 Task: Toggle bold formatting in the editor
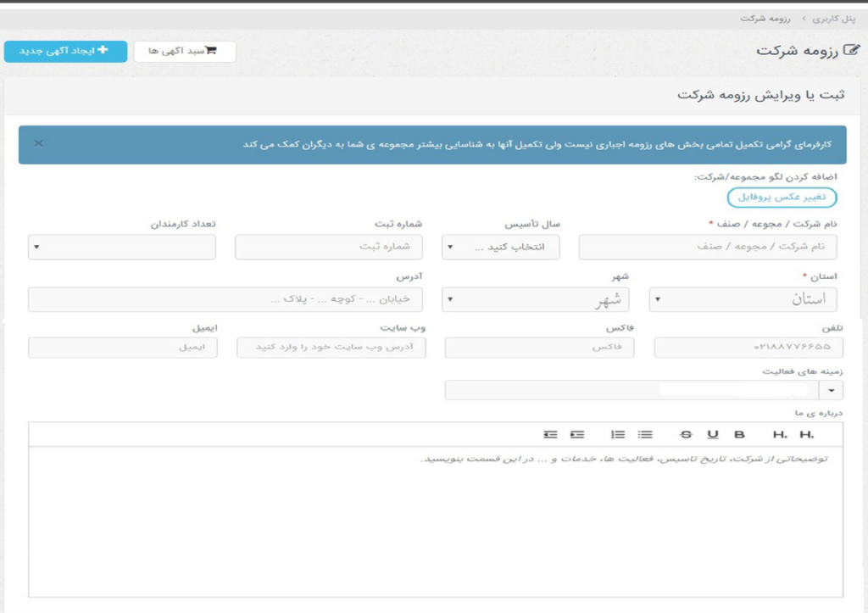pos(739,434)
